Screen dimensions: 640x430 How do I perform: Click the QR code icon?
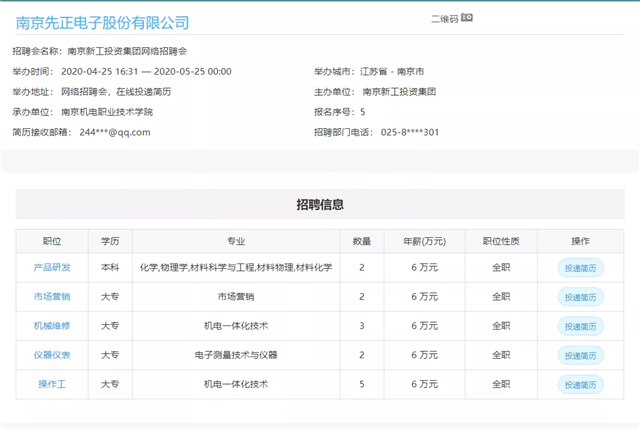tap(467, 18)
